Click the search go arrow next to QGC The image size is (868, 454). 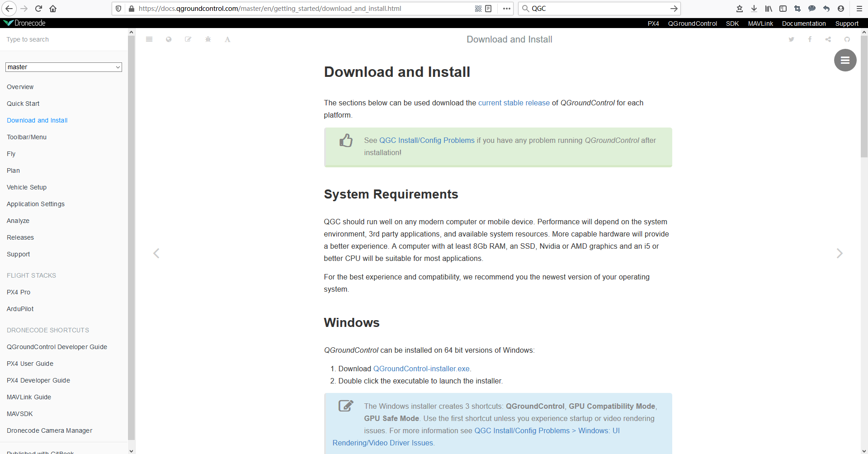[x=674, y=9]
